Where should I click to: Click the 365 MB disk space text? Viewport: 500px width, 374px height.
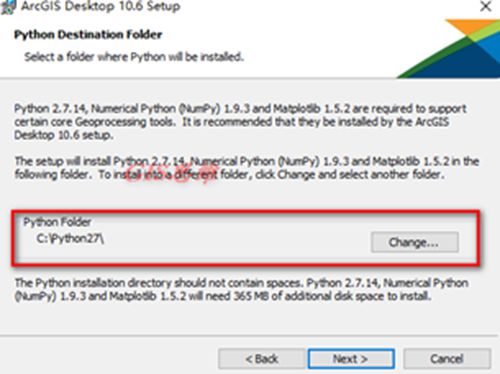[x=251, y=296]
